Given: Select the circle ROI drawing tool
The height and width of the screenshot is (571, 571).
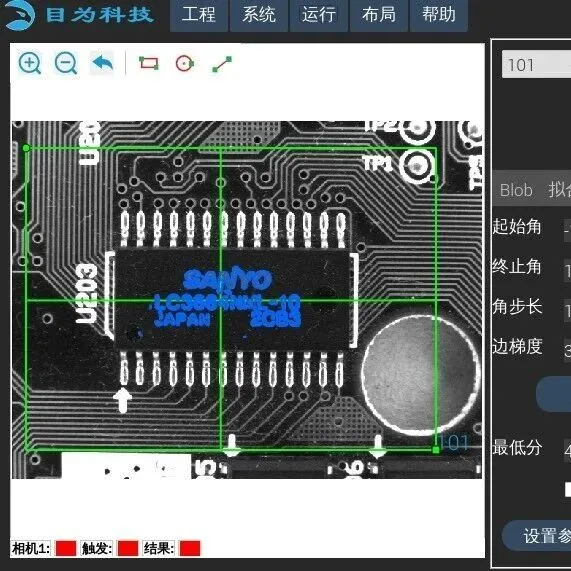Looking at the screenshot, I should pyautogui.click(x=185, y=64).
